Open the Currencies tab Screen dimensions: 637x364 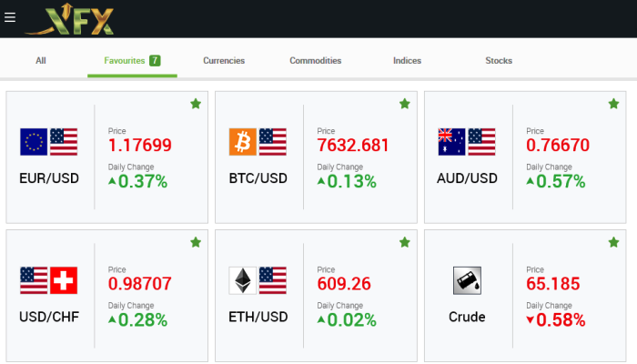point(224,61)
